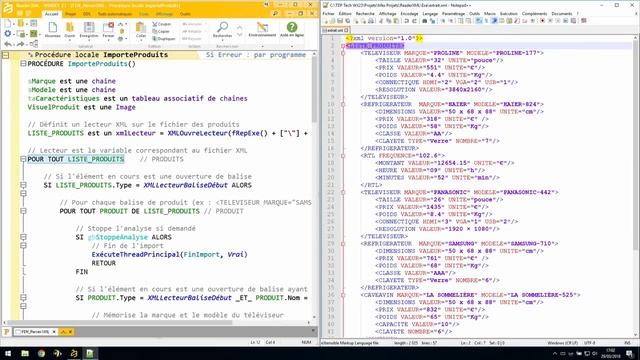
Task: Click Notepad++ taskbar icon
Action: [89, 353]
